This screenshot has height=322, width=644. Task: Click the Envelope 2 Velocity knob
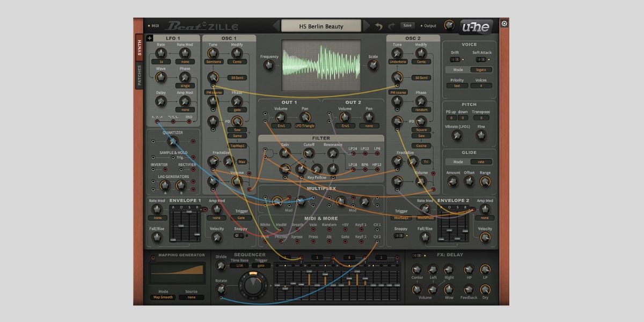pos(485,237)
